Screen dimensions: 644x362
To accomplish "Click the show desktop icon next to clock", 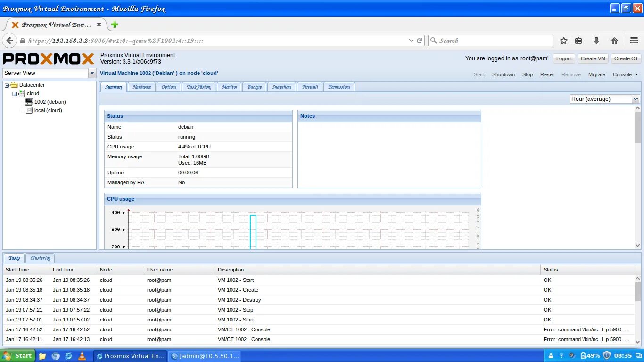I will pyautogui.click(x=639, y=356).
